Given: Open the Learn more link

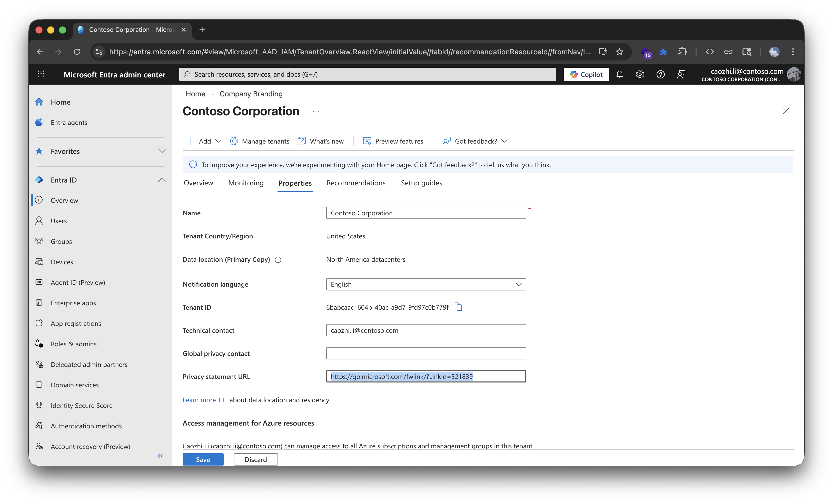Looking at the screenshot, I should click(x=200, y=400).
